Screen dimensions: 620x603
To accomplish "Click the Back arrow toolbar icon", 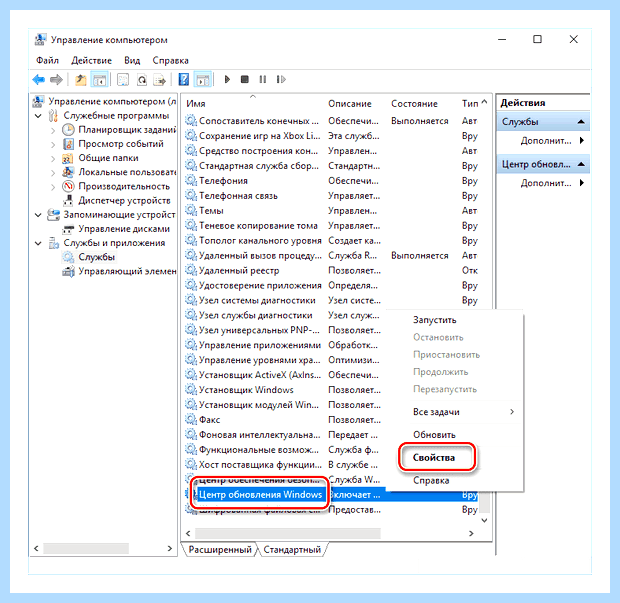I will 38,80.
